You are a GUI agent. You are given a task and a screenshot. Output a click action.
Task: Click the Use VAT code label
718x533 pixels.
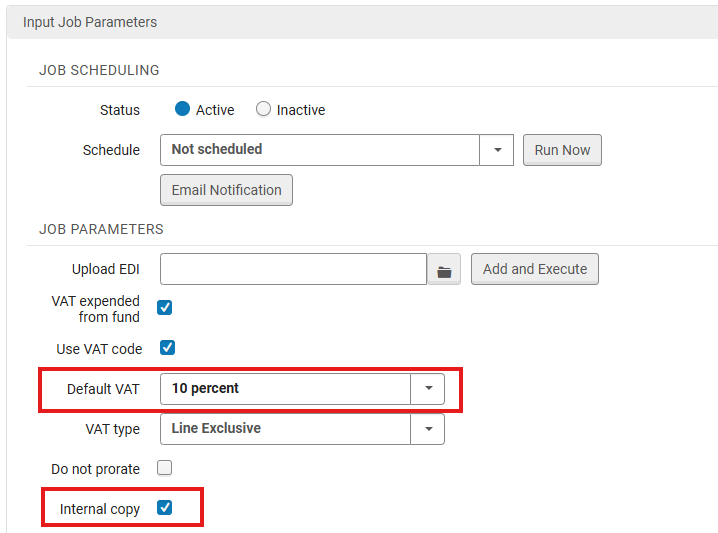click(x=99, y=349)
